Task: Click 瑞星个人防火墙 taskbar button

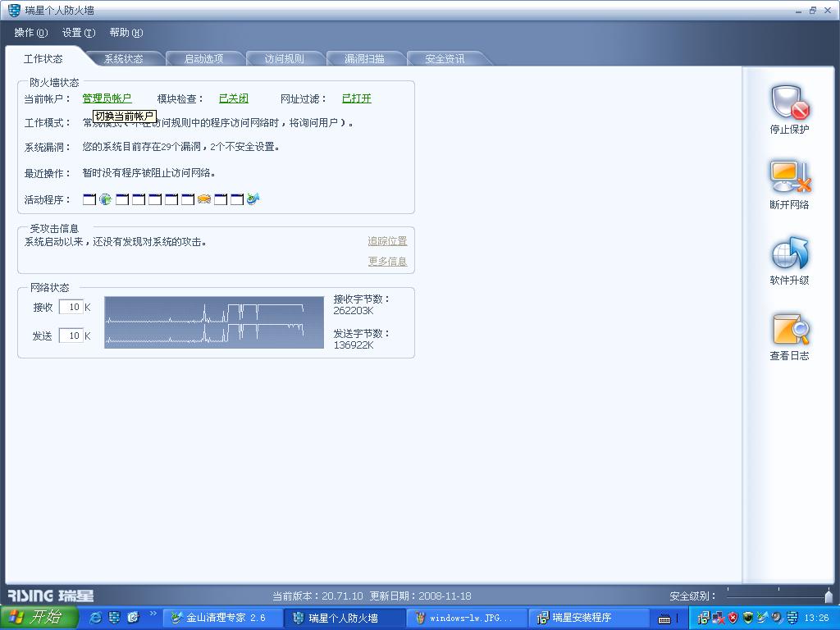Action: point(344,619)
